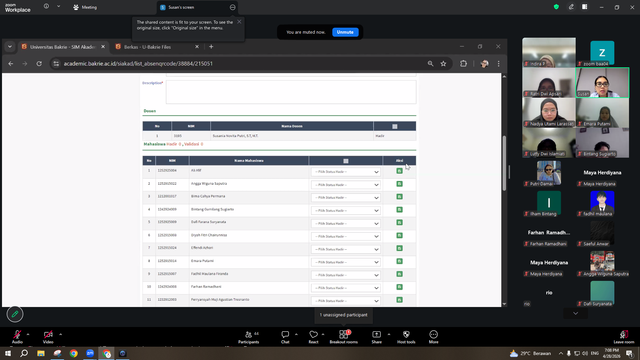Click grid icon in Mahasiswa table header
Image resolution: width=640 pixels, height=360 pixels.
[346, 161]
